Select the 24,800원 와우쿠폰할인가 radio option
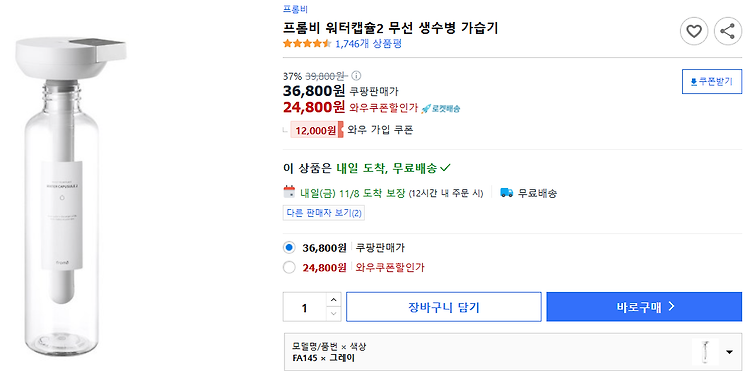This screenshot has height=371, width=750. (x=289, y=267)
